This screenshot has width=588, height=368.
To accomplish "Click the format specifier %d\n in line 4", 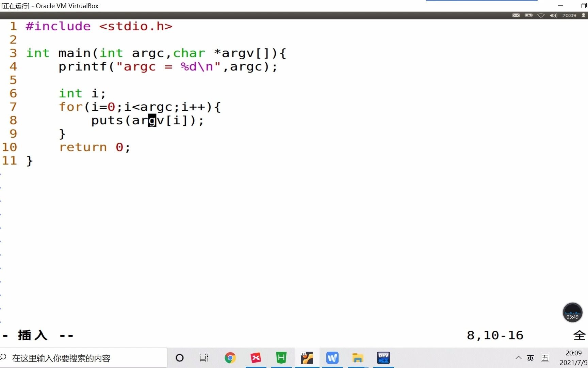I will (197, 66).
